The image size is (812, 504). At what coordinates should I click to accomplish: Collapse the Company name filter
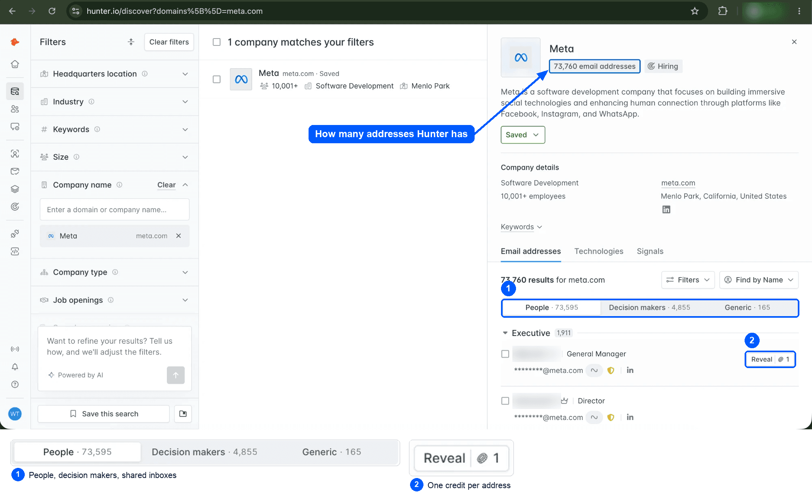[x=185, y=185]
